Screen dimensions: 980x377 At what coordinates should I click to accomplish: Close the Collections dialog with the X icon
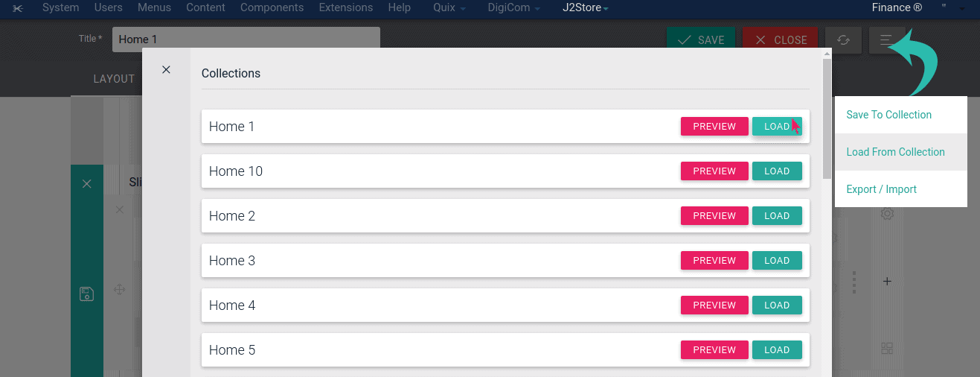166,70
